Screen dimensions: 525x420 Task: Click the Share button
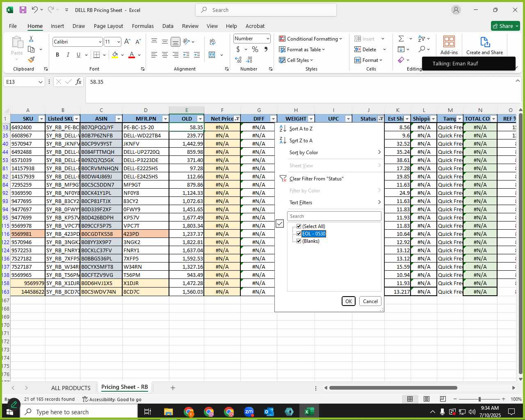(505, 26)
